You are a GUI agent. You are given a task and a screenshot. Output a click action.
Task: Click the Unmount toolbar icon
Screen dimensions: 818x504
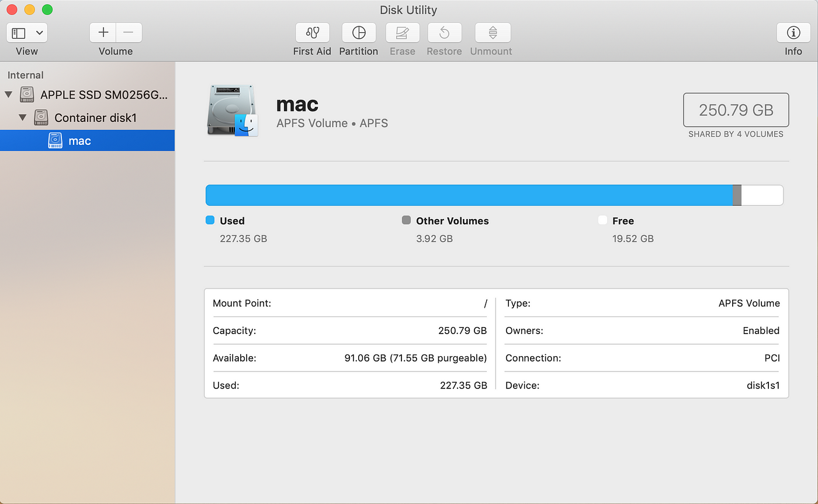(x=493, y=33)
